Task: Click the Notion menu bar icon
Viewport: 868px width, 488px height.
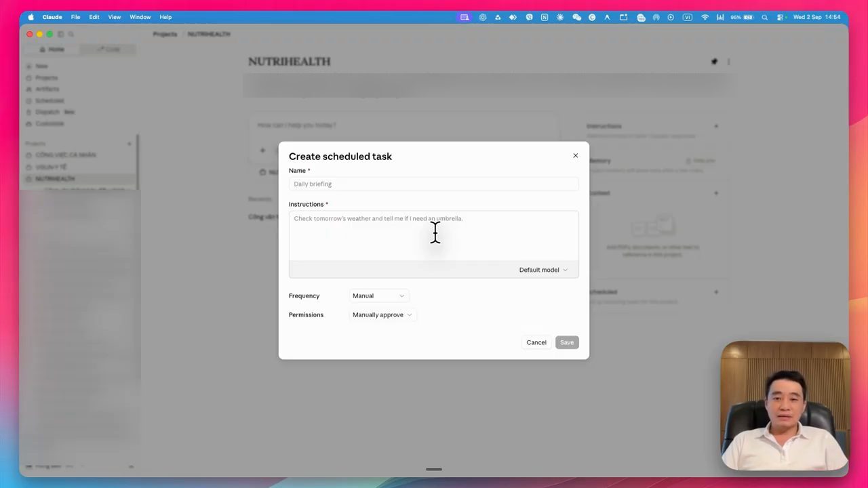Action: point(545,17)
